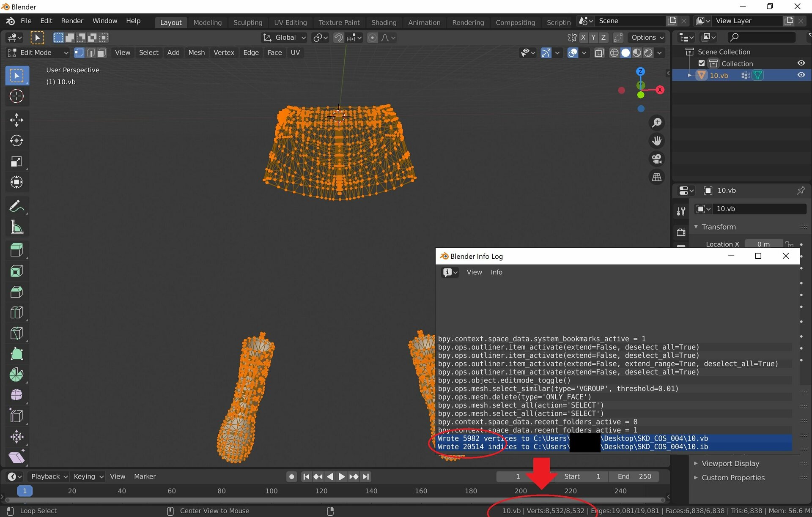Select the Rotate tool
812x517 pixels.
pyautogui.click(x=16, y=140)
